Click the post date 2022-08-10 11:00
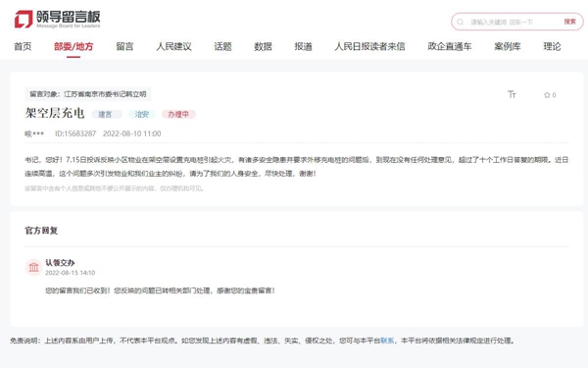The width and height of the screenshot is (588, 368). click(132, 133)
